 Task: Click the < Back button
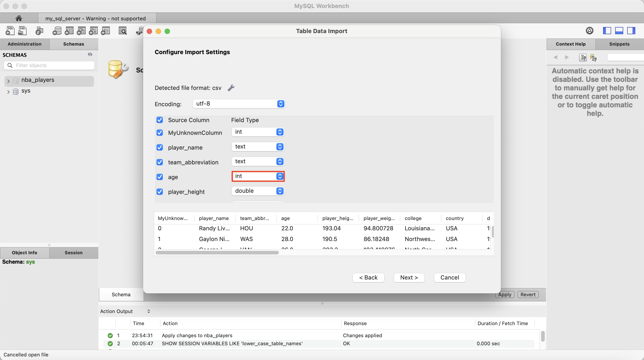coord(368,277)
